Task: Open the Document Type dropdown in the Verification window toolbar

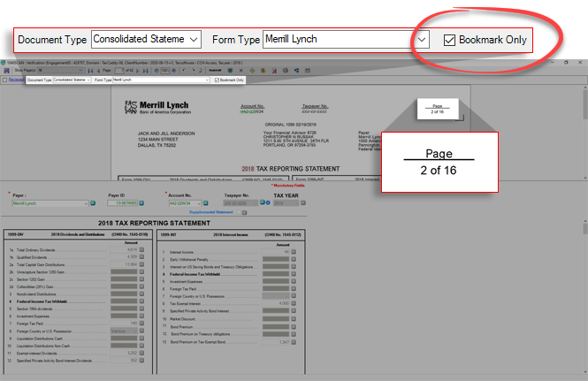Action: click(x=72, y=80)
